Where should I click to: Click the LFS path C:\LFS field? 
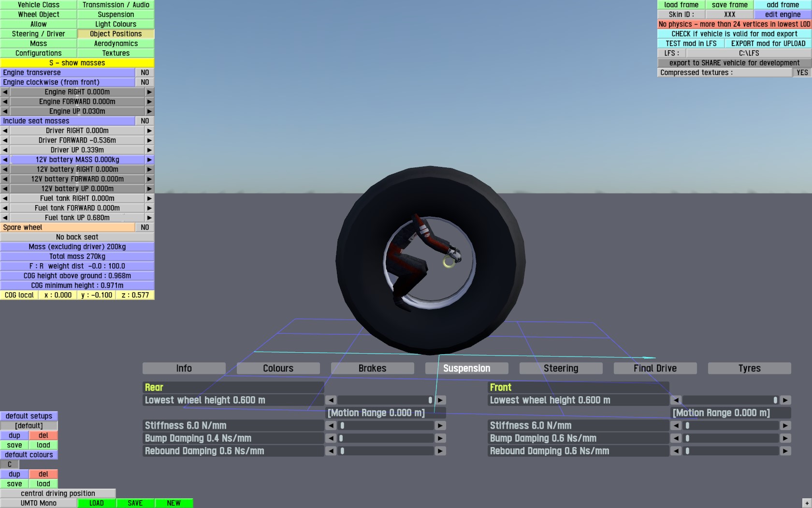pyautogui.click(x=749, y=53)
